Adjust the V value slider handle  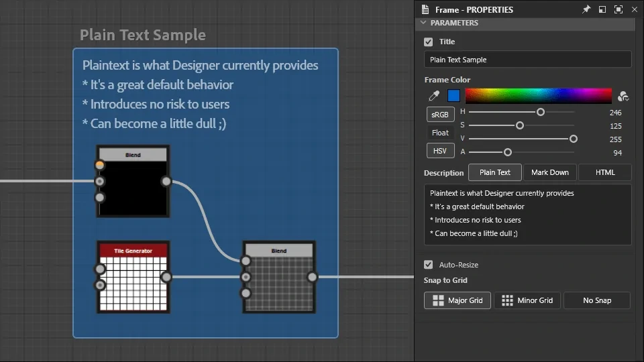[574, 139]
